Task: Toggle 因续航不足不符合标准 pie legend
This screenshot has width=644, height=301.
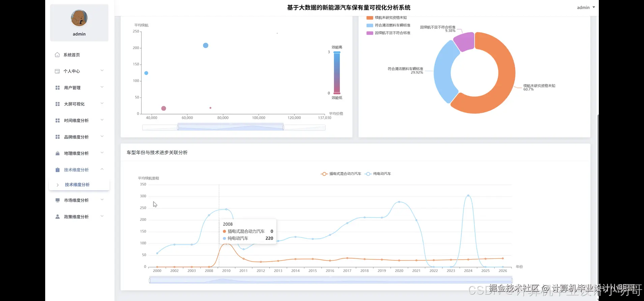Action: [x=388, y=33]
